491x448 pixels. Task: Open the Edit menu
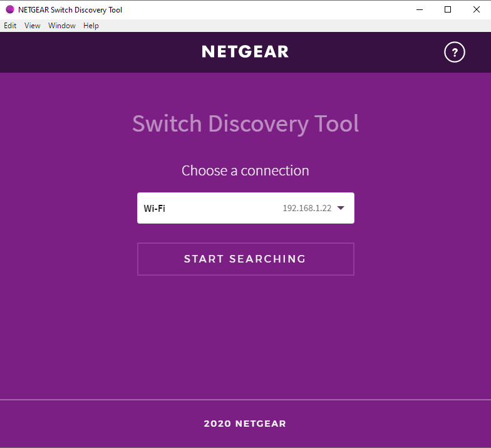pyautogui.click(x=10, y=26)
